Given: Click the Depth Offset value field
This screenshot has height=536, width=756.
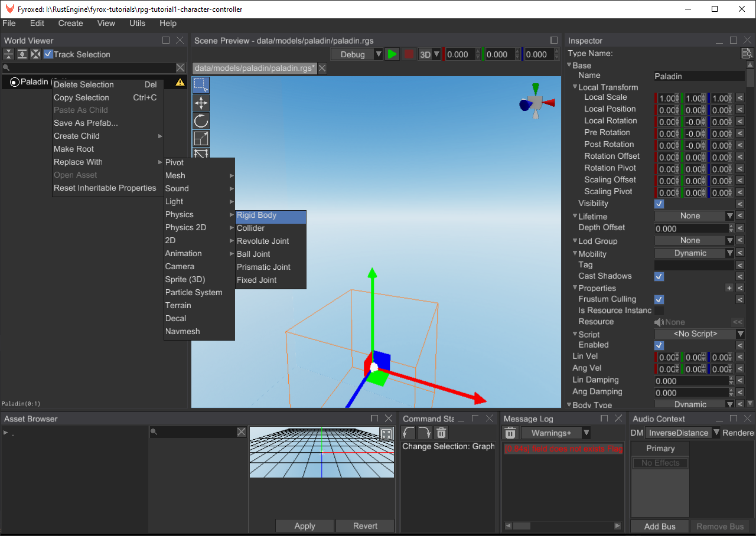Looking at the screenshot, I should (691, 228).
